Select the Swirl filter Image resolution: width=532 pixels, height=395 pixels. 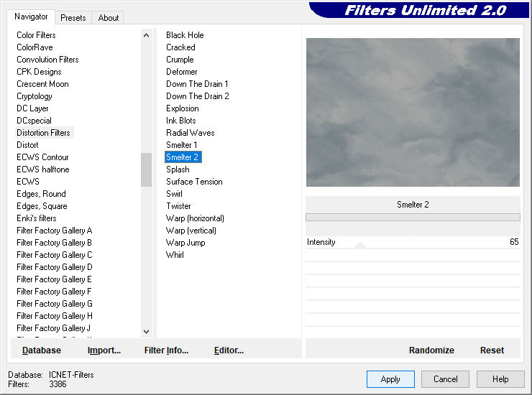click(174, 194)
